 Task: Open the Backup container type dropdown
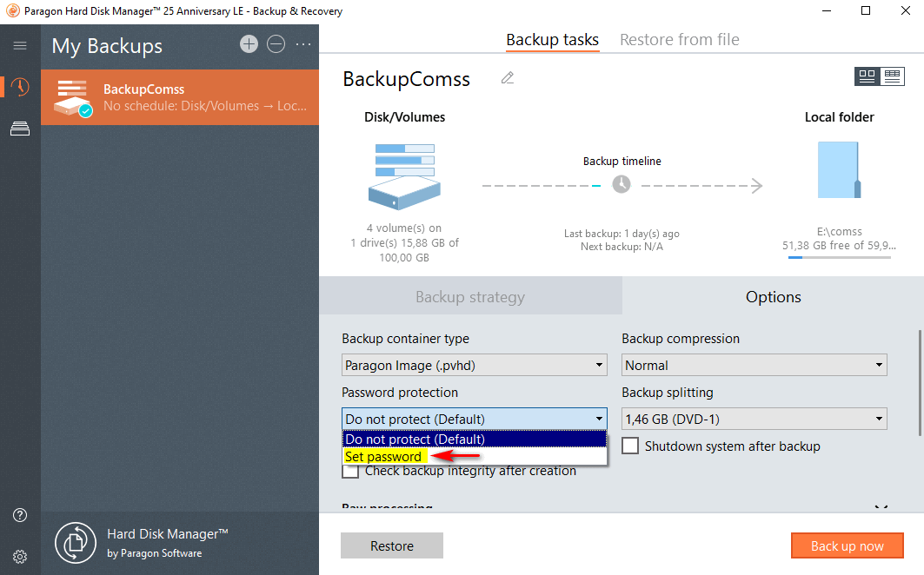tap(474, 365)
